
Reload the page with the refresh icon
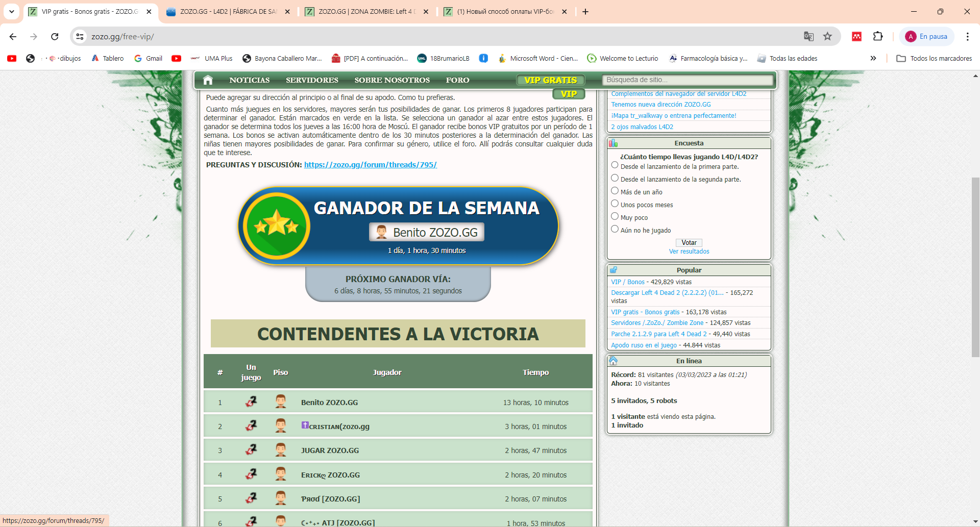pyautogui.click(x=55, y=36)
